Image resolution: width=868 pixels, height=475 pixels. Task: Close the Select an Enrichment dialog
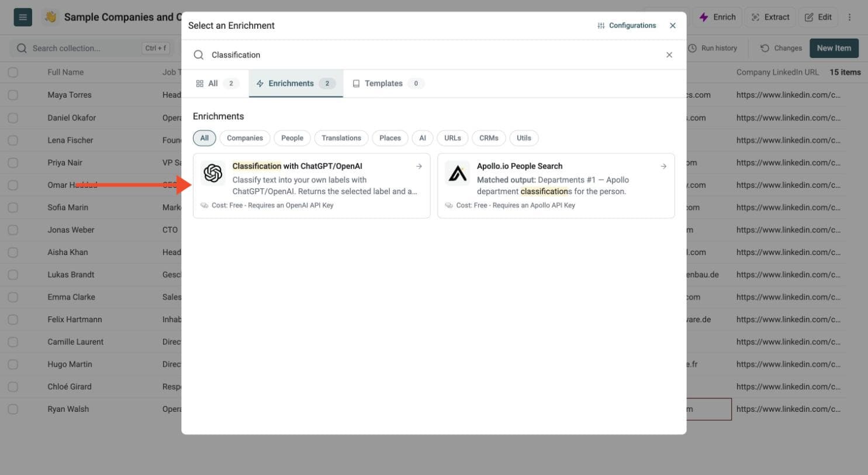click(673, 26)
